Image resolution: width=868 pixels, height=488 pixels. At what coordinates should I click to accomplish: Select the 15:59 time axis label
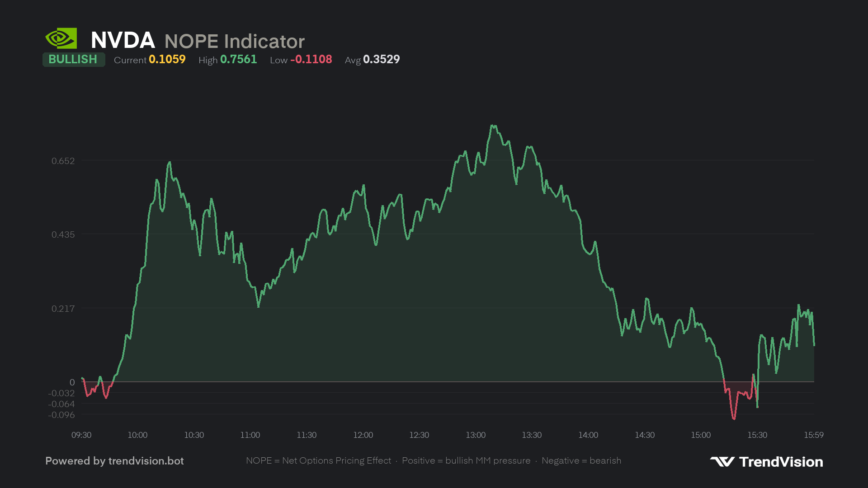[x=814, y=435]
